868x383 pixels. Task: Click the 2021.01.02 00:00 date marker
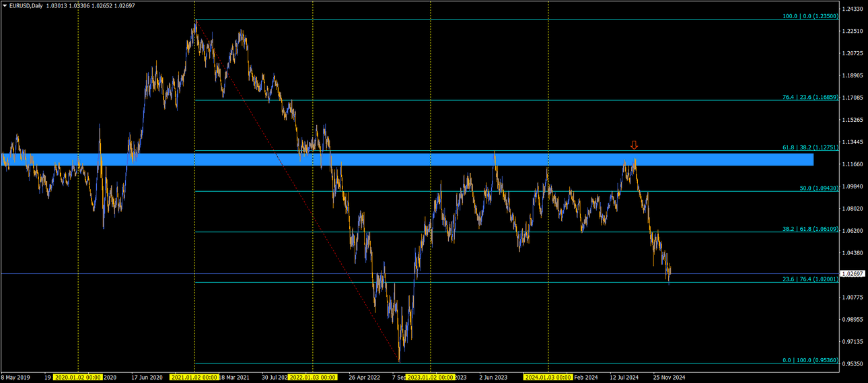(194, 378)
